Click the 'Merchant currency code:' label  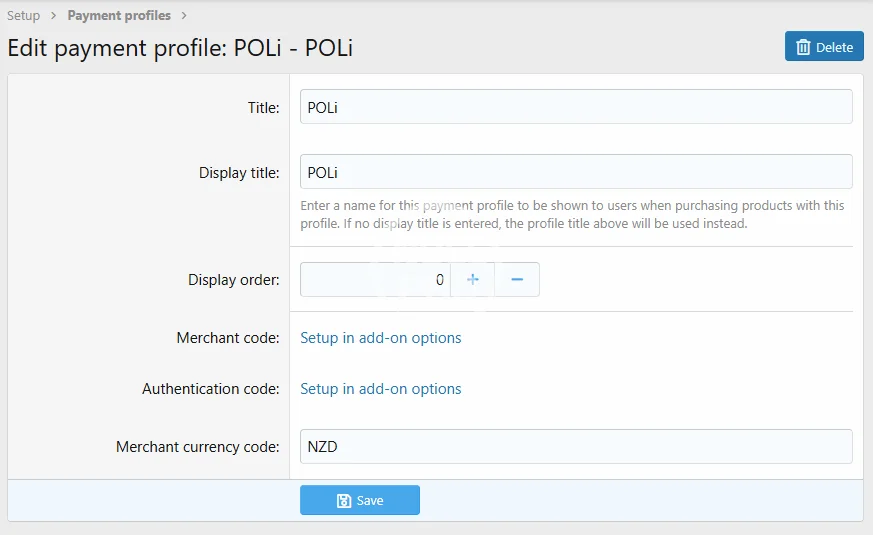pos(198,447)
